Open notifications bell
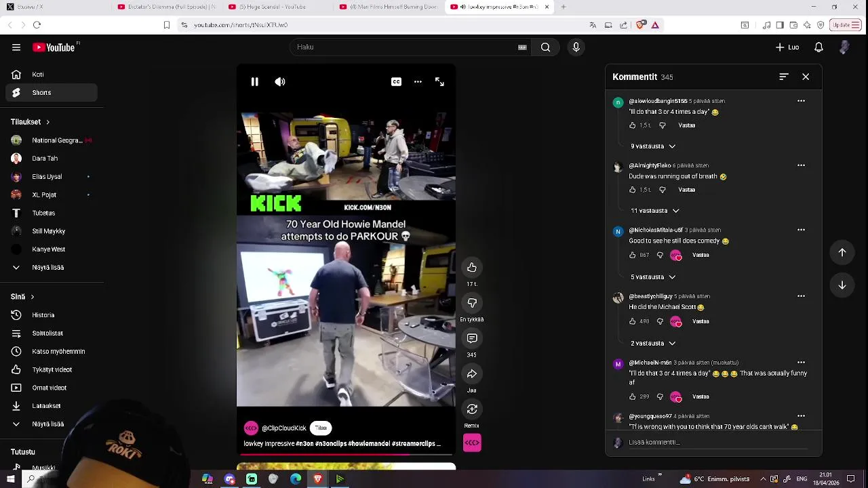 point(818,47)
